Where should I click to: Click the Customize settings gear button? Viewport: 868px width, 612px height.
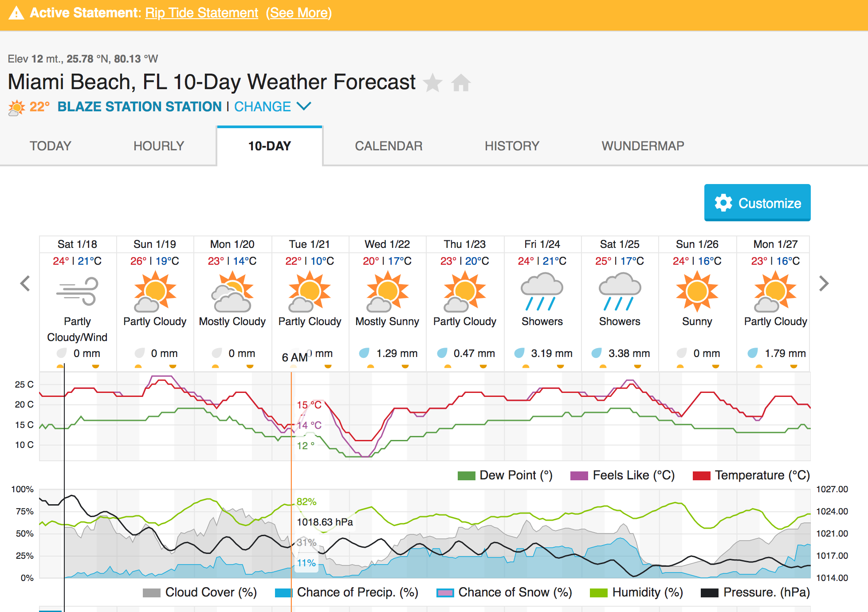tap(757, 204)
